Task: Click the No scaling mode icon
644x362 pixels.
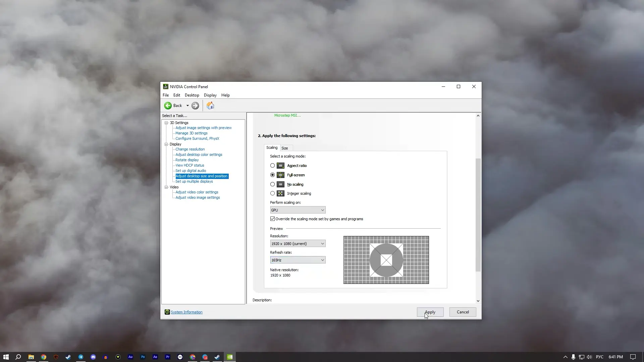Action: [x=280, y=184]
